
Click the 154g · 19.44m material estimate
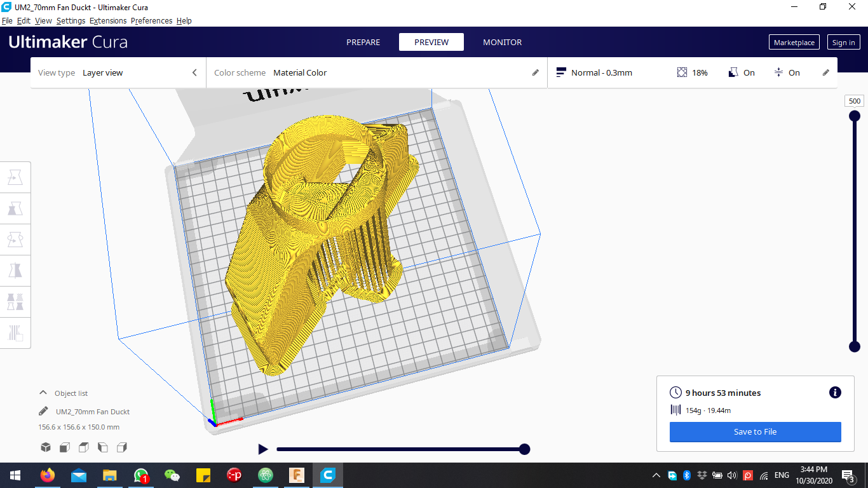coord(708,410)
